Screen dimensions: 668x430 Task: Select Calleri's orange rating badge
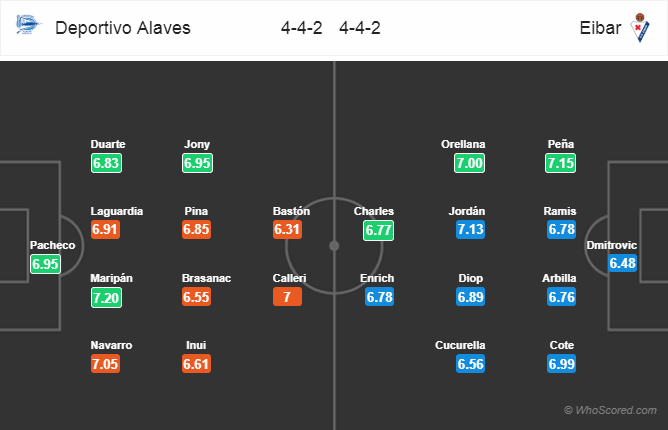[287, 297]
